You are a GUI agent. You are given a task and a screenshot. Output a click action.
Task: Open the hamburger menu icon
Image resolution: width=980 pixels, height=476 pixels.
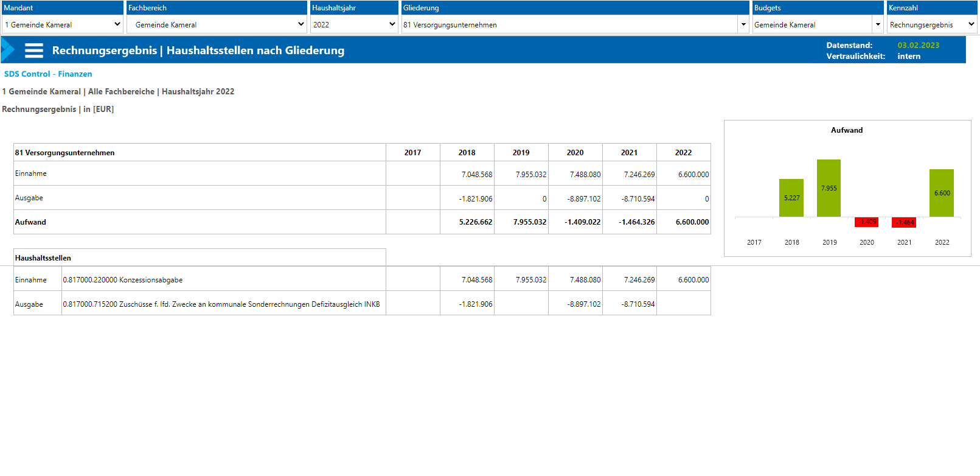[x=34, y=51]
